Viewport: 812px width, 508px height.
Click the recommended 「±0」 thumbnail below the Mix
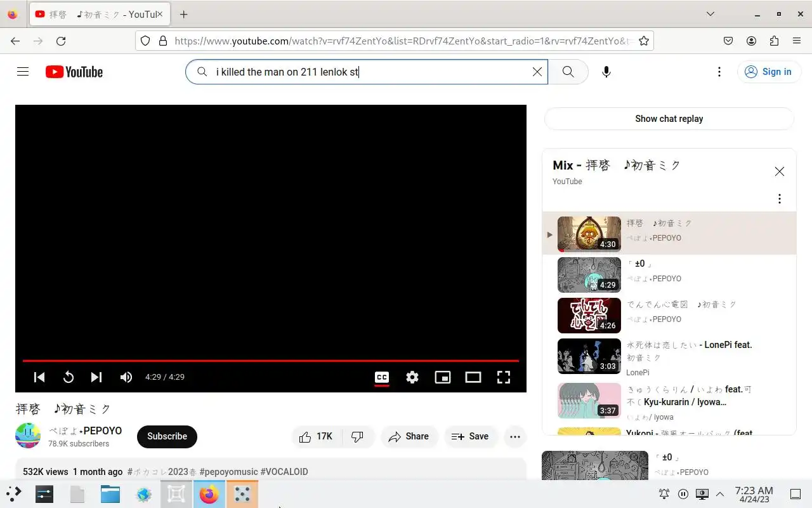[x=594, y=465]
